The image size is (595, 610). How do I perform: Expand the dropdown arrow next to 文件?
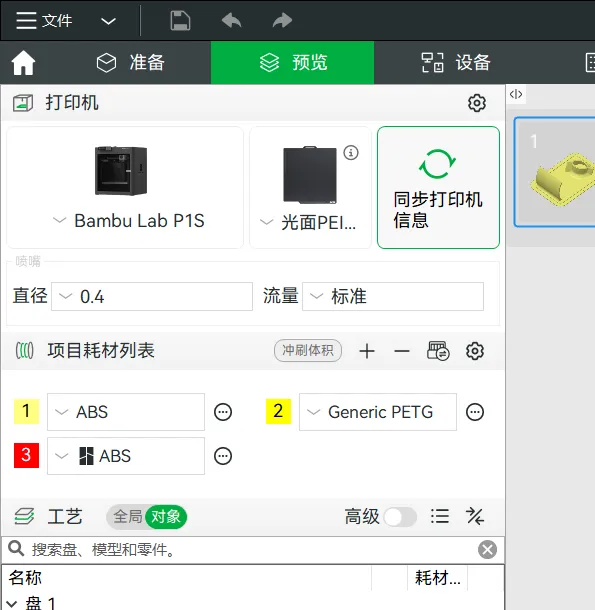tap(108, 21)
